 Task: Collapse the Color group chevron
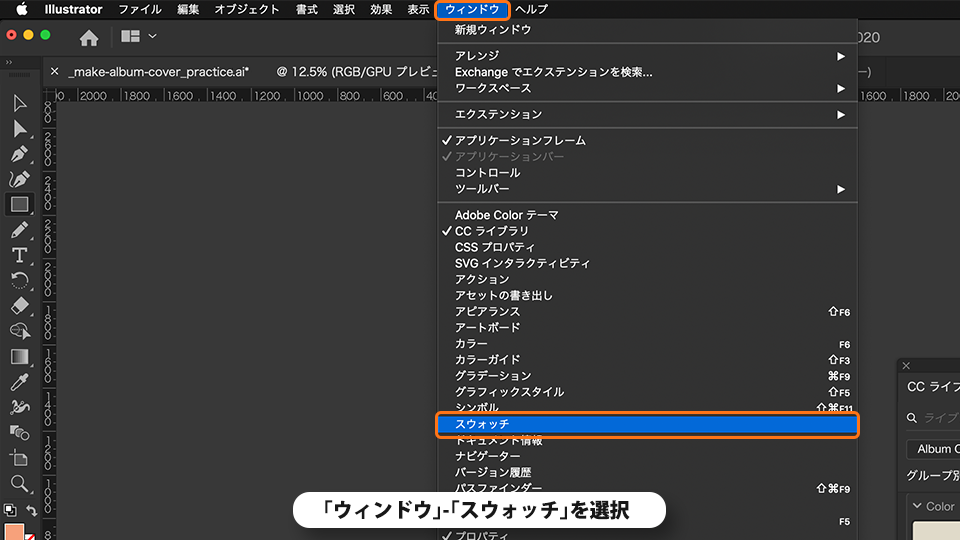pos(917,506)
